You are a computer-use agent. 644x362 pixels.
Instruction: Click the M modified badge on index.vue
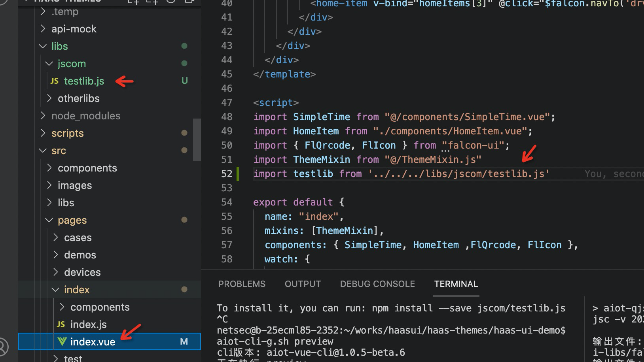(184, 341)
